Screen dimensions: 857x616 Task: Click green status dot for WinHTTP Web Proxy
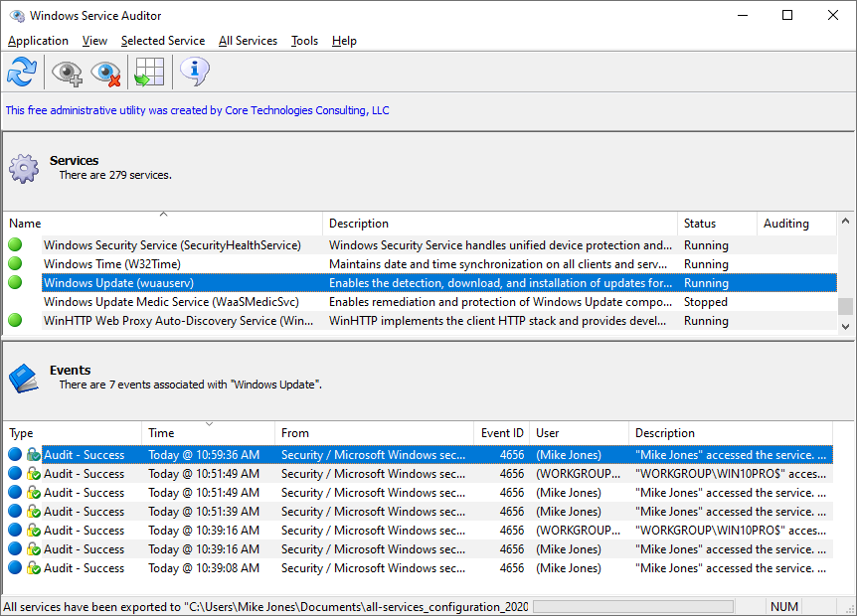(15, 320)
